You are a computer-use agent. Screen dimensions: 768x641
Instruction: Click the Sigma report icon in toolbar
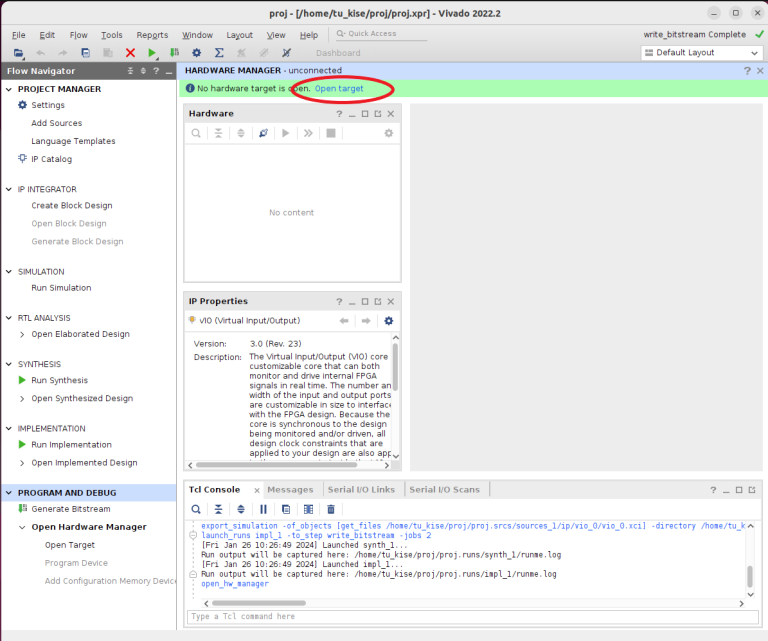coord(219,53)
